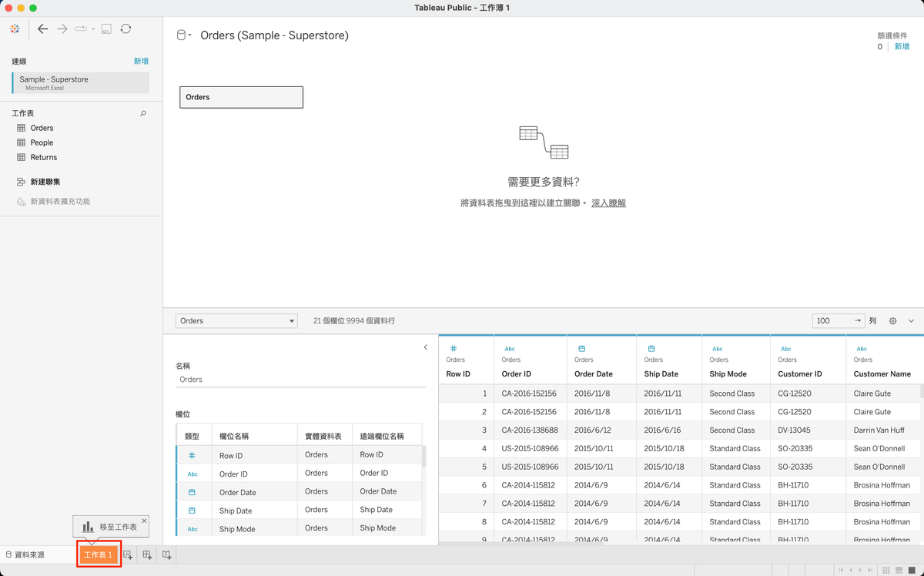Expand the grid options chevron beside gear

click(x=912, y=320)
